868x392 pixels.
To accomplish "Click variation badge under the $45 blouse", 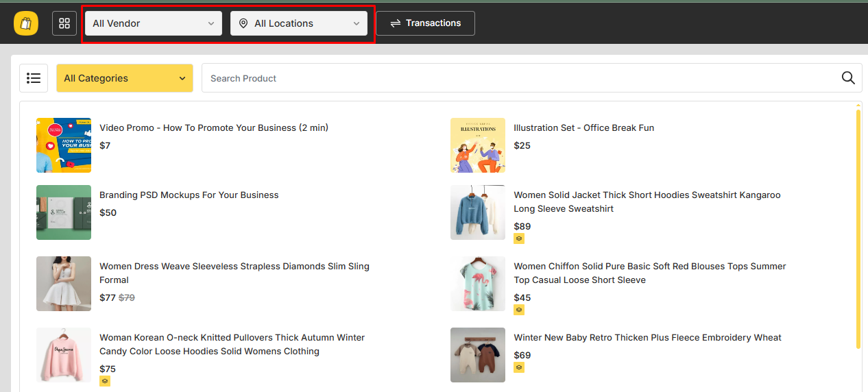I will click(519, 310).
